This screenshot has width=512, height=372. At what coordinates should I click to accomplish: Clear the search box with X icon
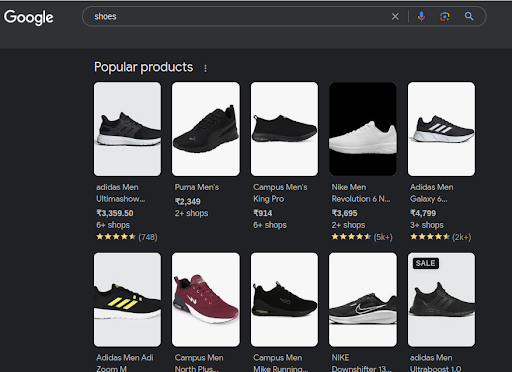pos(395,16)
